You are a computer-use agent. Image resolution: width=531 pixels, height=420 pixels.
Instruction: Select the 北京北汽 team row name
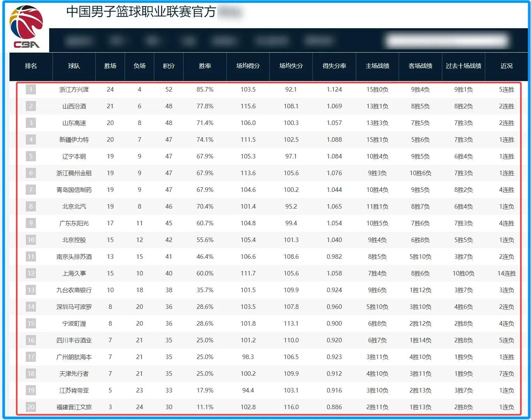[x=74, y=207]
